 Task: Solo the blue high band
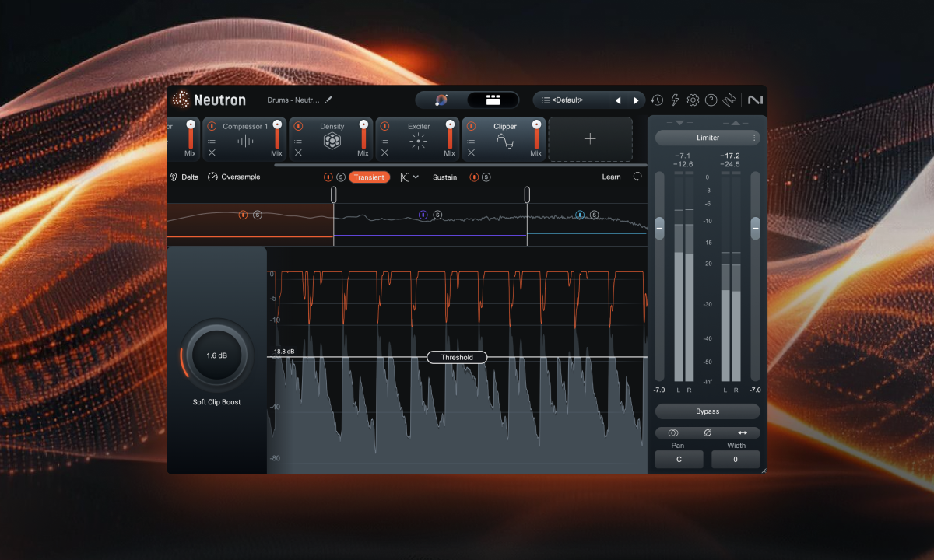(595, 215)
